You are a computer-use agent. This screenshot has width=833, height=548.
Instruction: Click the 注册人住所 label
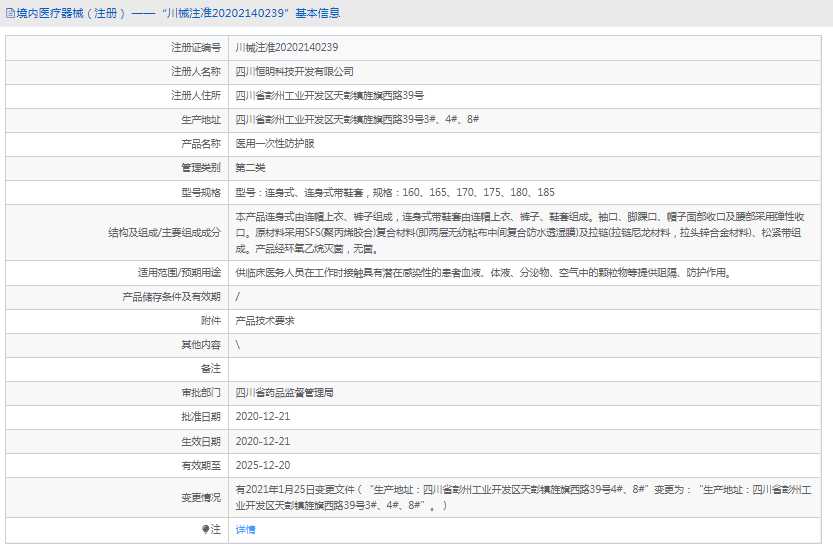pyautogui.click(x=196, y=96)
